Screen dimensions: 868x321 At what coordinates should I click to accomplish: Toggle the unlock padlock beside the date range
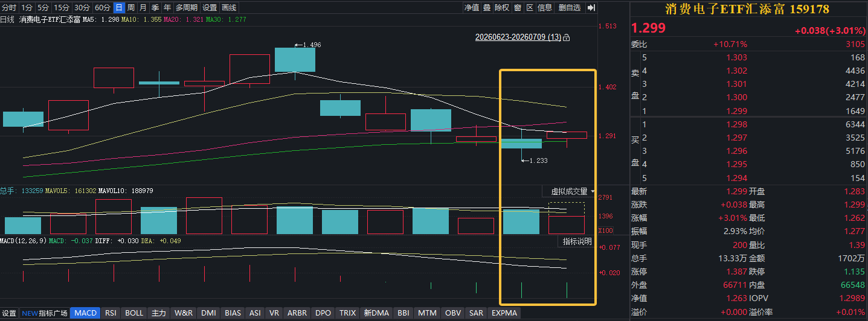[x=566, y=37]
